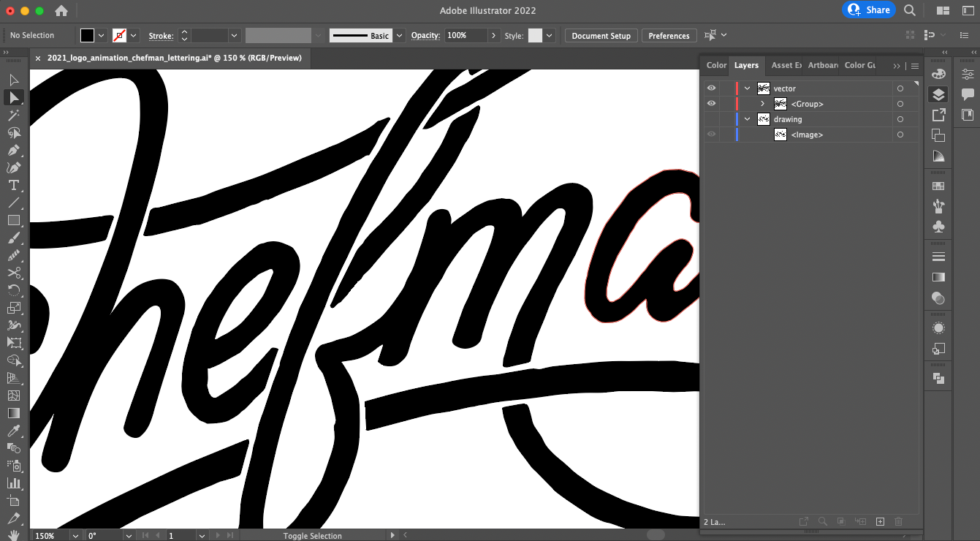Toggle visibility of the <Image> item
The image size is (980, 541).
pyautogui.click(x=711, y=135)
